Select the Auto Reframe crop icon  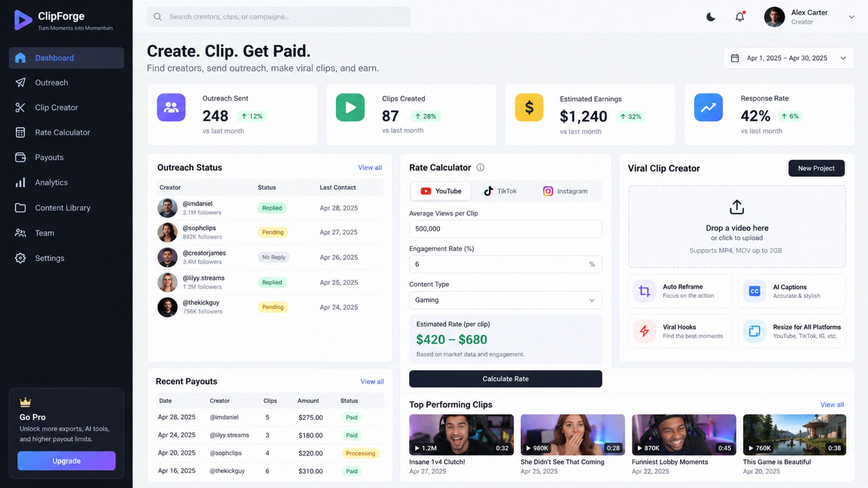pyautogui.click(x=644, y=291)
